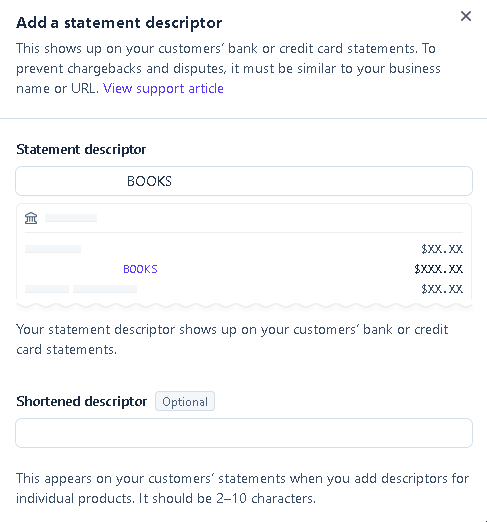The image size is (487, 522).
Task: Open the View support article link
Action: click(163, 88)
